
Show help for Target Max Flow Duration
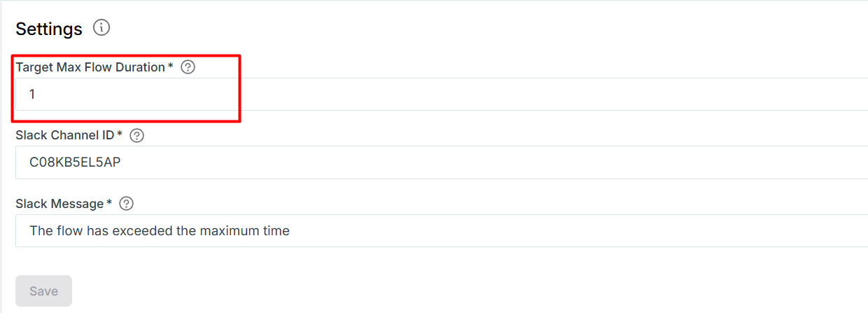(x=188, y=67)
